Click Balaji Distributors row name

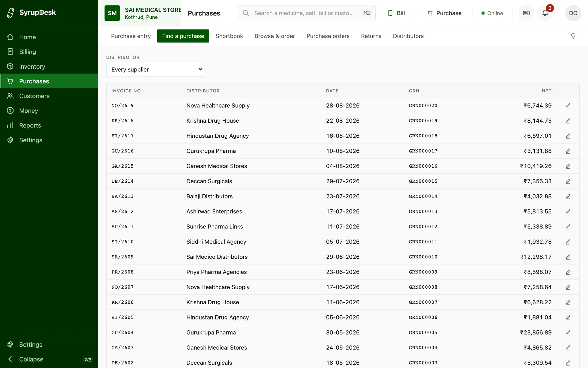point(209,197)
